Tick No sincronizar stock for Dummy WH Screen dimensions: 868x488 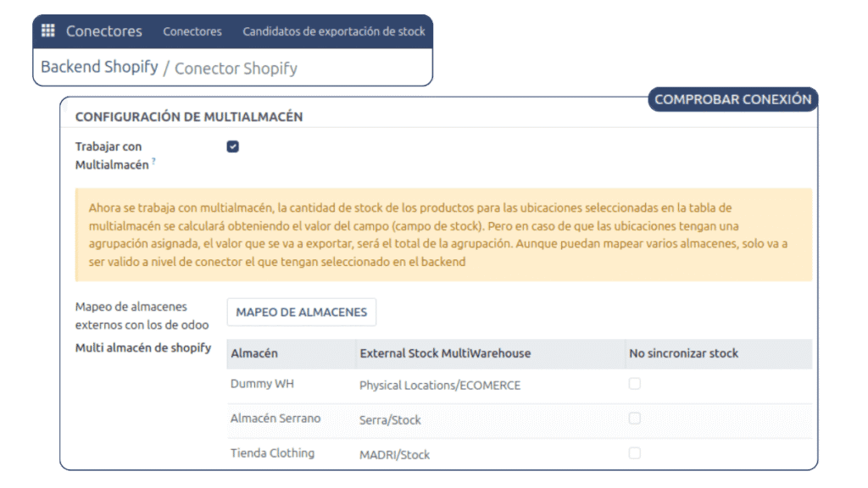pos(634,384)
